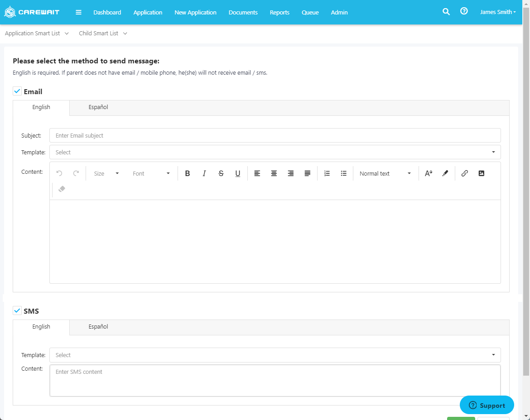
Task: Justify email text
Action: [x=307, y=173]
